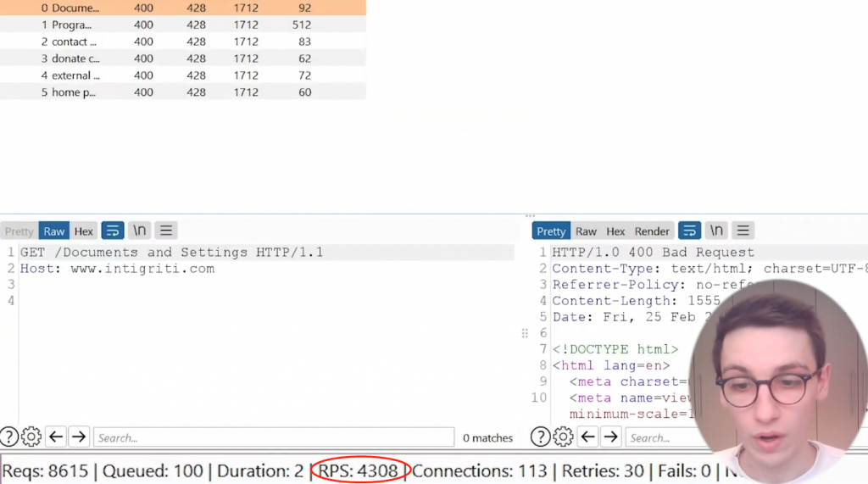
Task: Switch response view to Hex tab
Action: pyautogui.click(x=615, y=231)
